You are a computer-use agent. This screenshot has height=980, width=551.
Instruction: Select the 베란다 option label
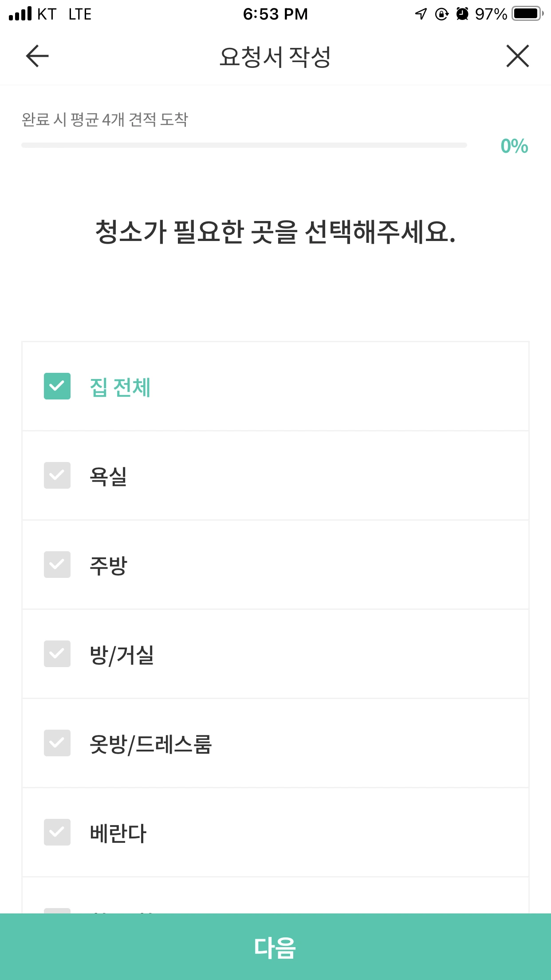click(x=118, y=833)
